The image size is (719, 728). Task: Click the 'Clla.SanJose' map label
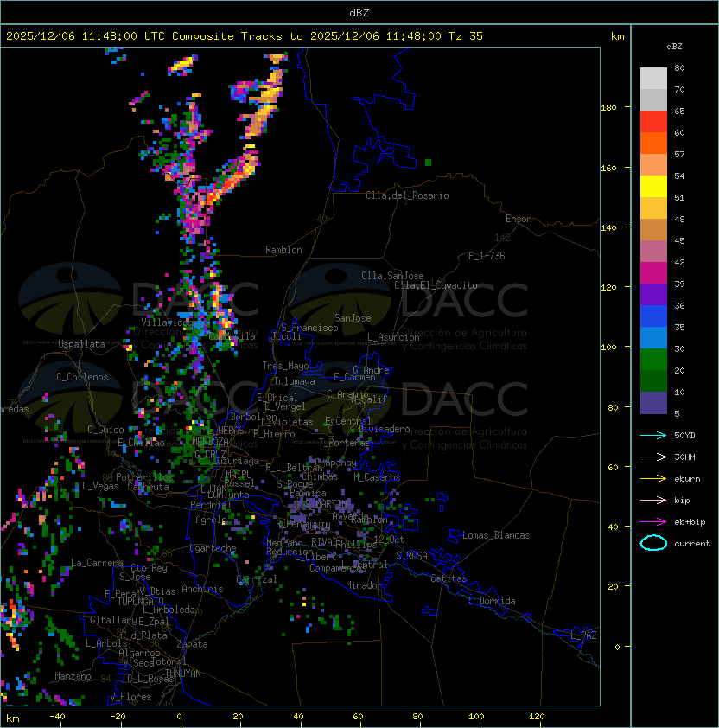click(x=392, y=276)
